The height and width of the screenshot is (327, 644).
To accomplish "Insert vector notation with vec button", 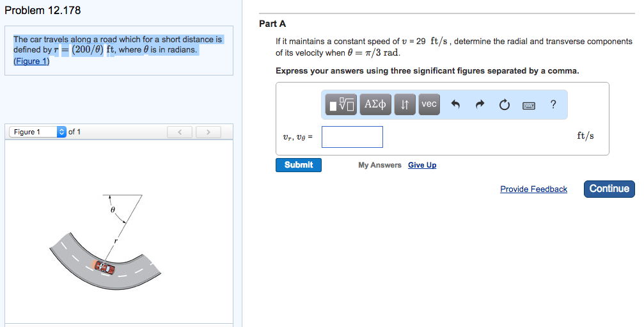I will coord(429,104).
